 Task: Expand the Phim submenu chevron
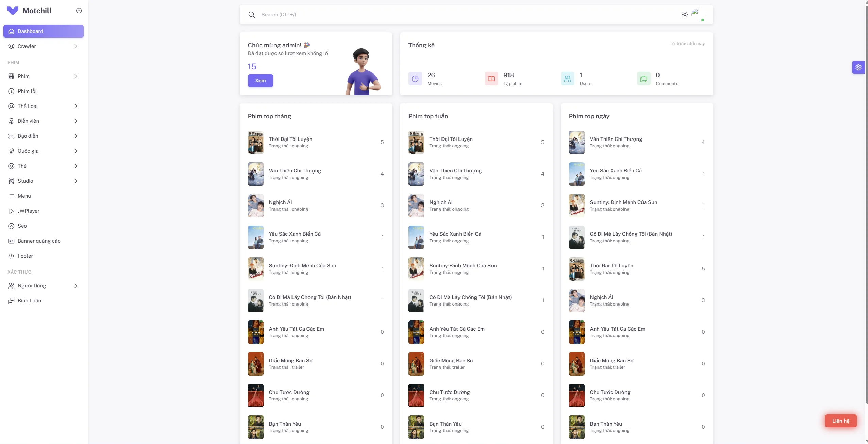pos(76,76)
